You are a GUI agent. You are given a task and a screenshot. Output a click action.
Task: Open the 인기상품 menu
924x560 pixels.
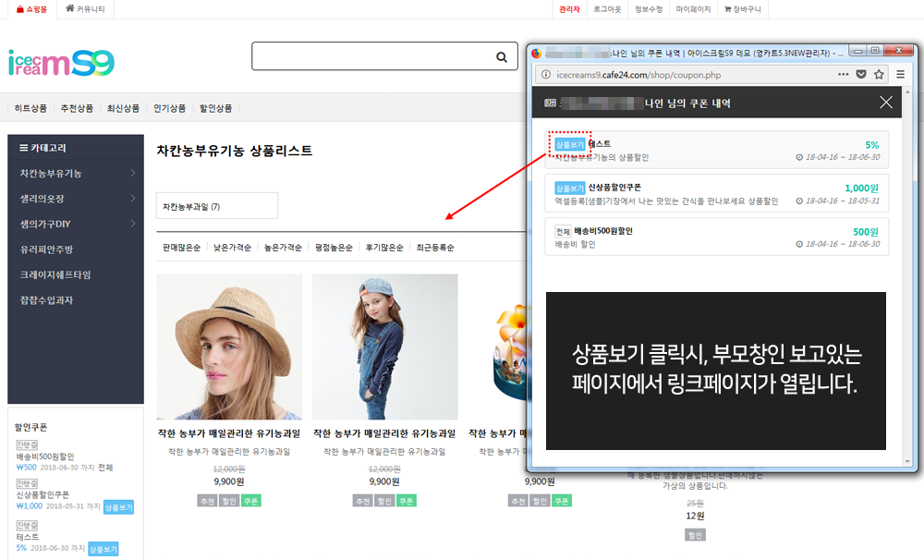(170, 108)
